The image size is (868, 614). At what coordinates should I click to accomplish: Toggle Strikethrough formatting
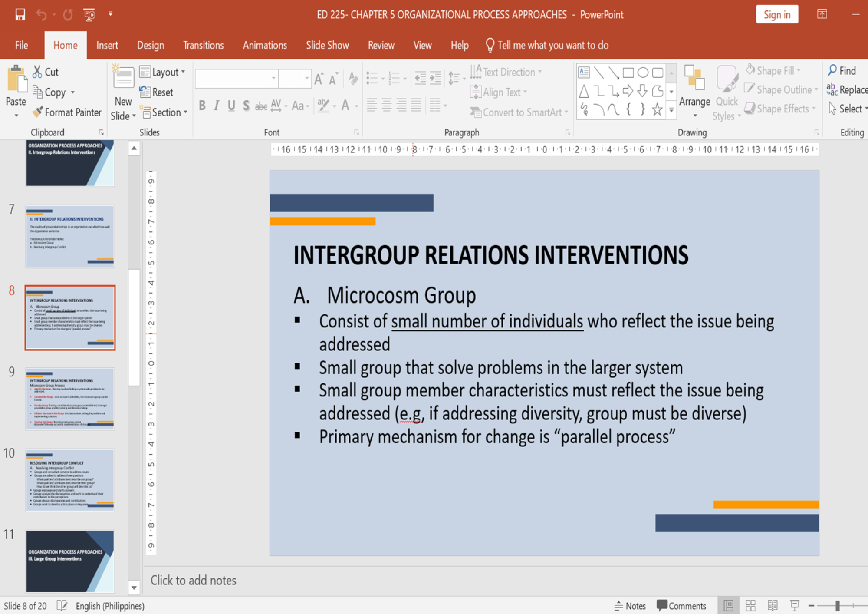click(261, 106)
